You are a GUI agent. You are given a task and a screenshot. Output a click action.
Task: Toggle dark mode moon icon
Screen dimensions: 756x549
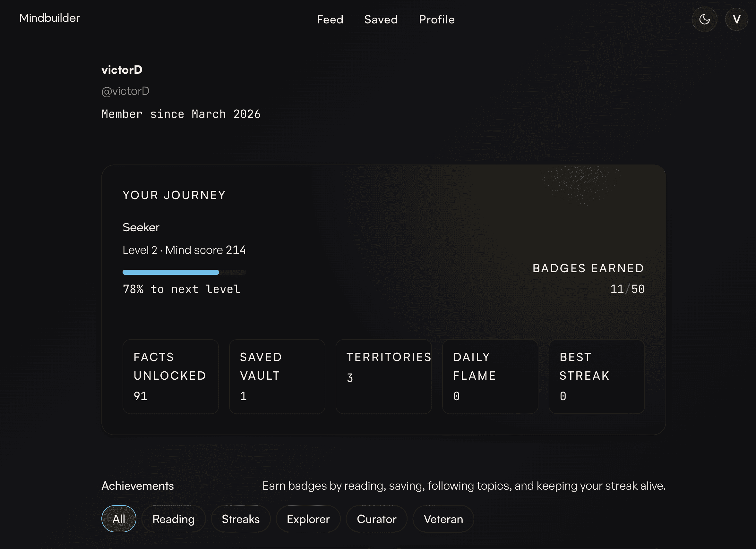click(704, 19)
